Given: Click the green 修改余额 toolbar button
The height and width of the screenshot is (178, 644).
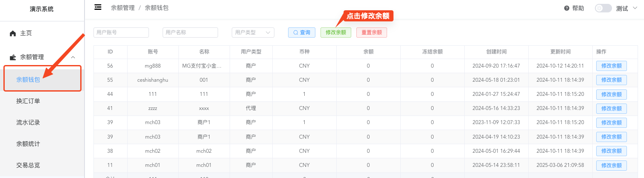Looking at the screenshot, I should pyautogui.click(x=336, y=33).
